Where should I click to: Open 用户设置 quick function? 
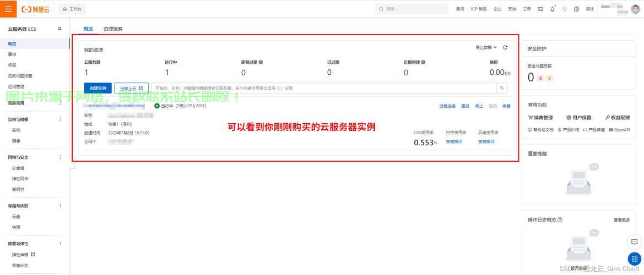coord(578,118)
